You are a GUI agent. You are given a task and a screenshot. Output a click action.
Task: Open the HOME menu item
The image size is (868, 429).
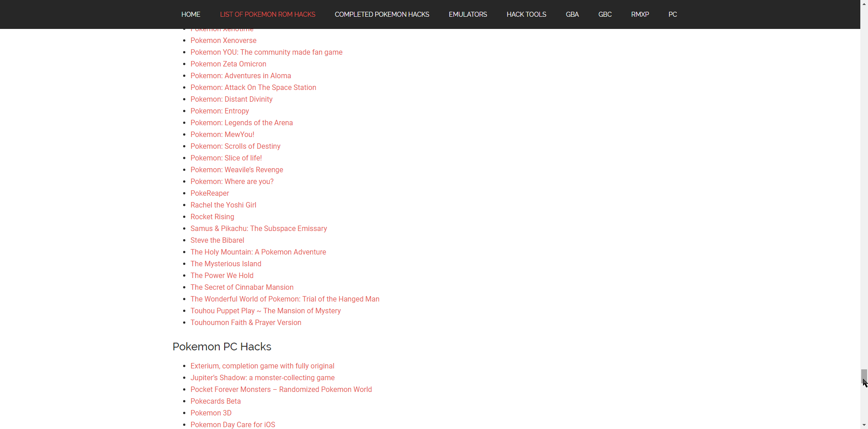(x=190, y=14)
